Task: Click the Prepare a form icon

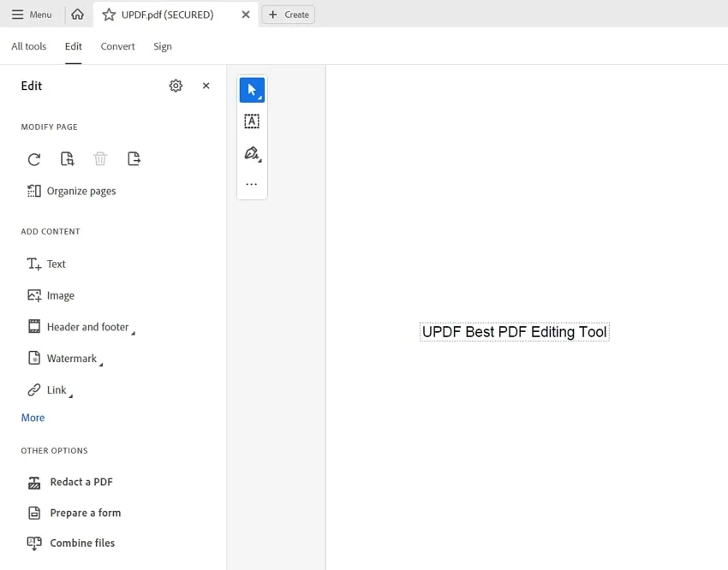Action: (x=34, y=513)
